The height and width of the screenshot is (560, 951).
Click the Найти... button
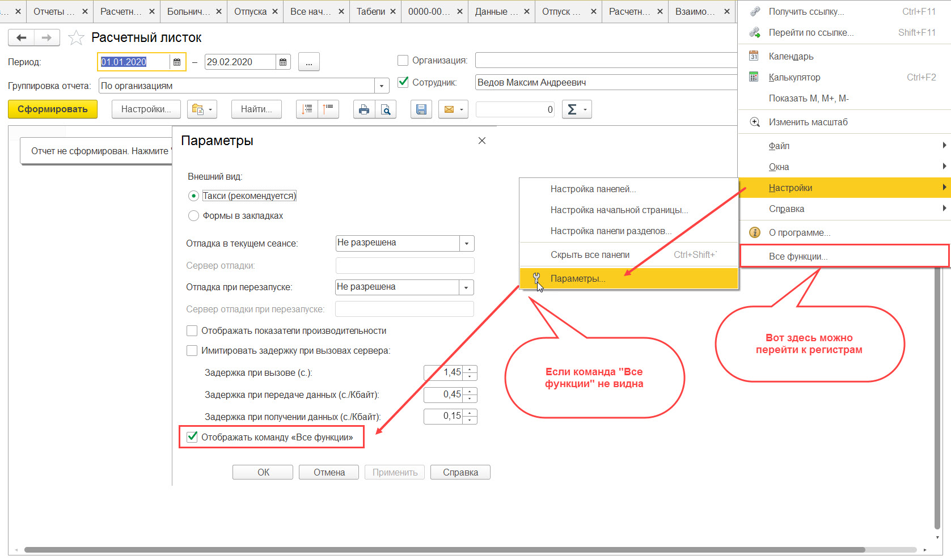[256, 109]
